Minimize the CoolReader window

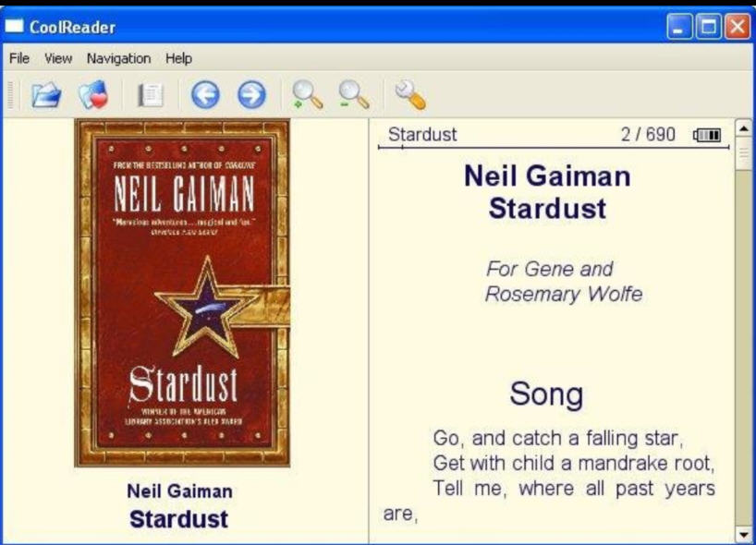(x=679, y=27)
